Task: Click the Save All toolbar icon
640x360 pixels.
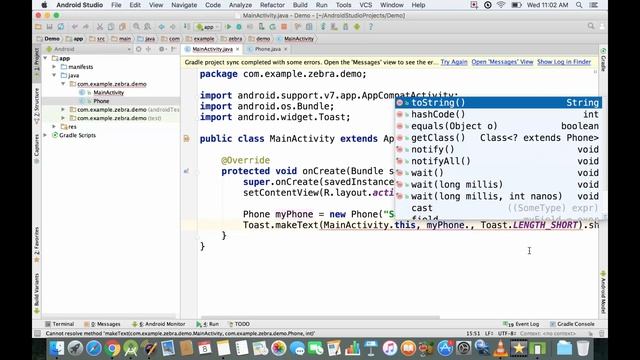Action: click(49, 27)
